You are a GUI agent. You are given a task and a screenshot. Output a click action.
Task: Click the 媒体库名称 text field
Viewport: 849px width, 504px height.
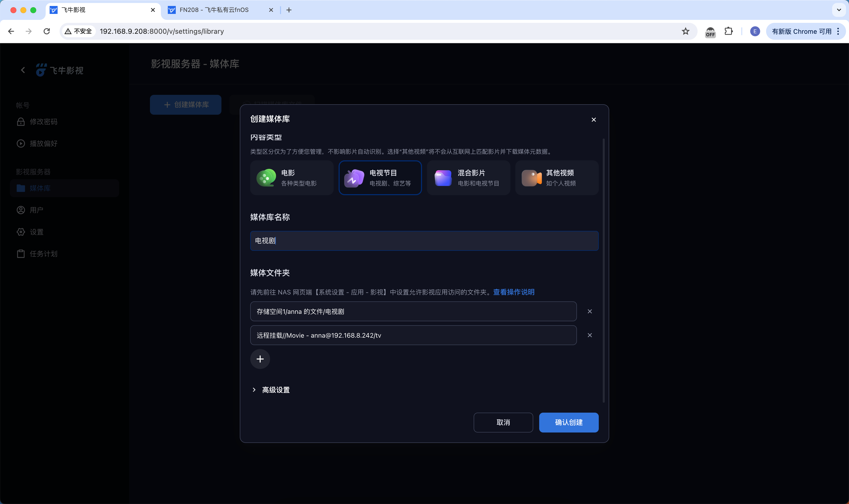[424, 241]
